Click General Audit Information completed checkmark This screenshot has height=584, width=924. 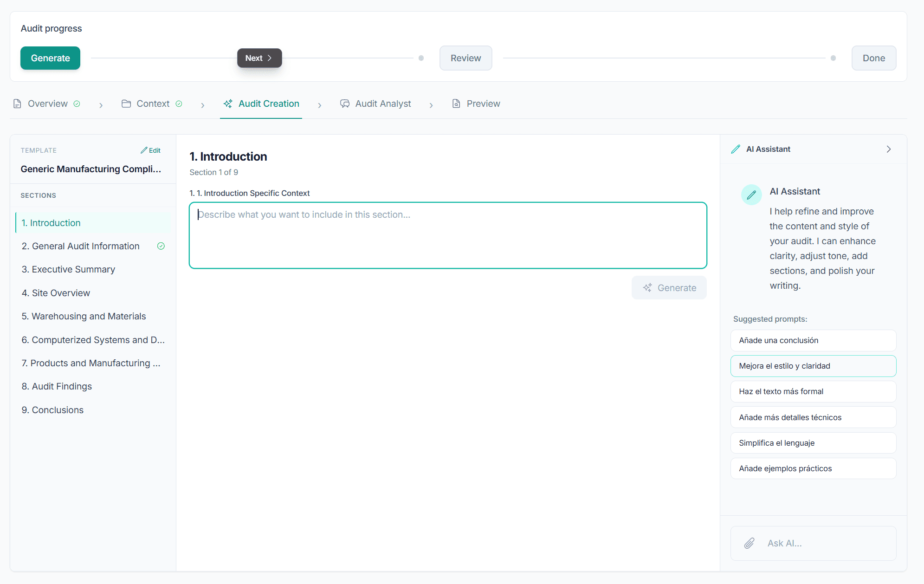161,246
